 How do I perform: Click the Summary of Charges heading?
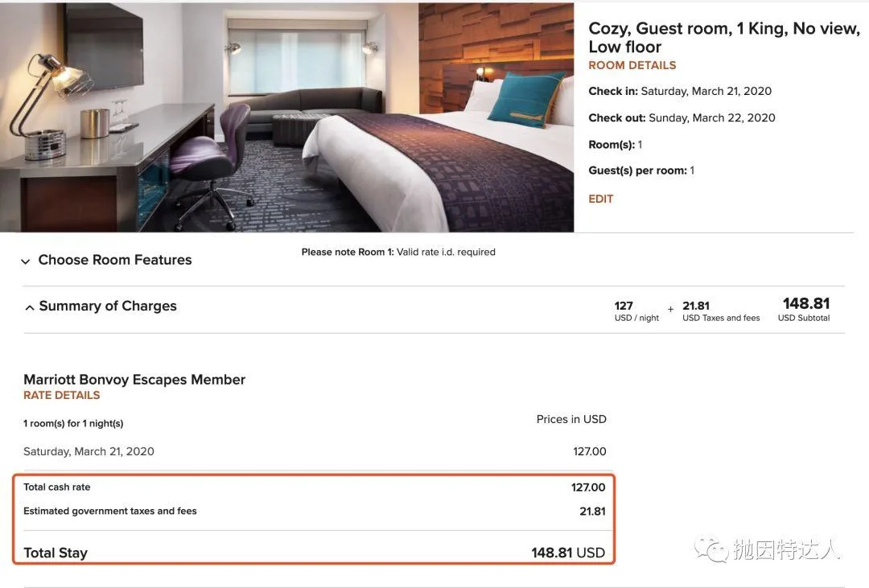coord(108,306)
